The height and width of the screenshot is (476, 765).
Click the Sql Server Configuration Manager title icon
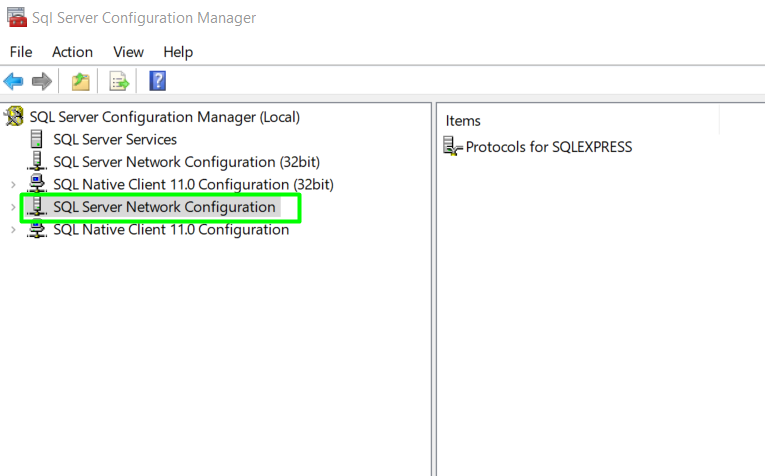click(17, 18)
